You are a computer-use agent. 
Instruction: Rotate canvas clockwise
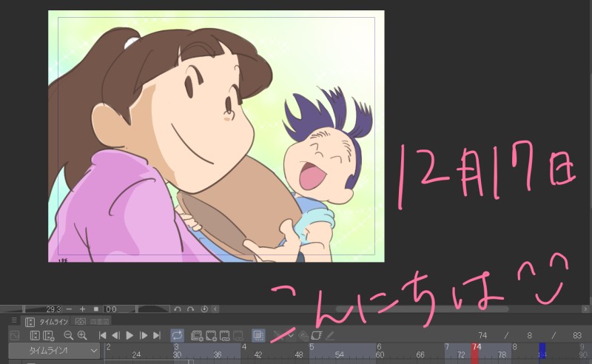coord(191,309)
